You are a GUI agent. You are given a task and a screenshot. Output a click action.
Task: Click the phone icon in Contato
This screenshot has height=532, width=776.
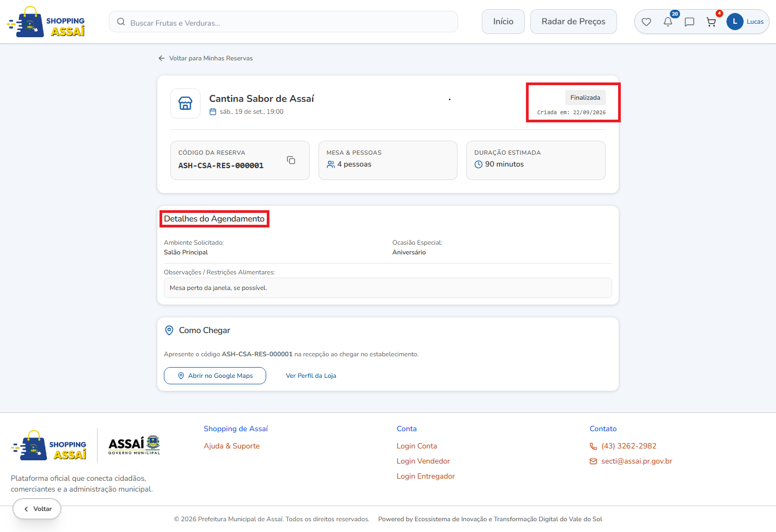pos(593,446)
